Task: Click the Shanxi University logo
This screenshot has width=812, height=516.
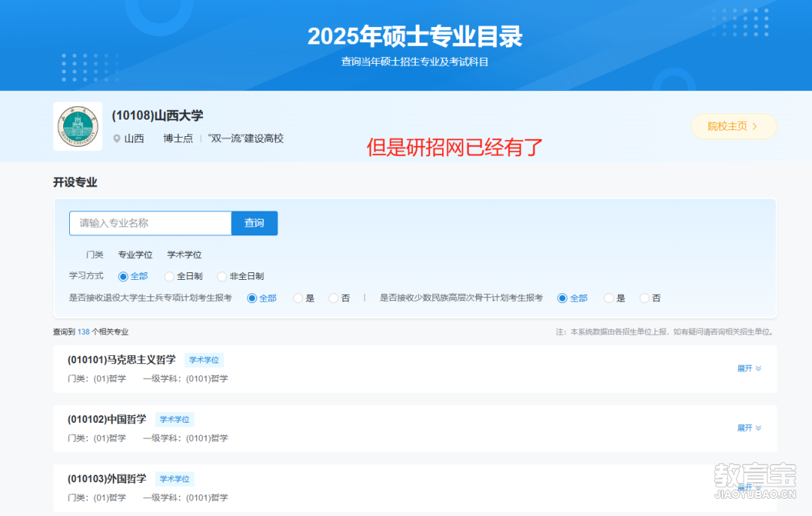Action: tap(77, 126)
